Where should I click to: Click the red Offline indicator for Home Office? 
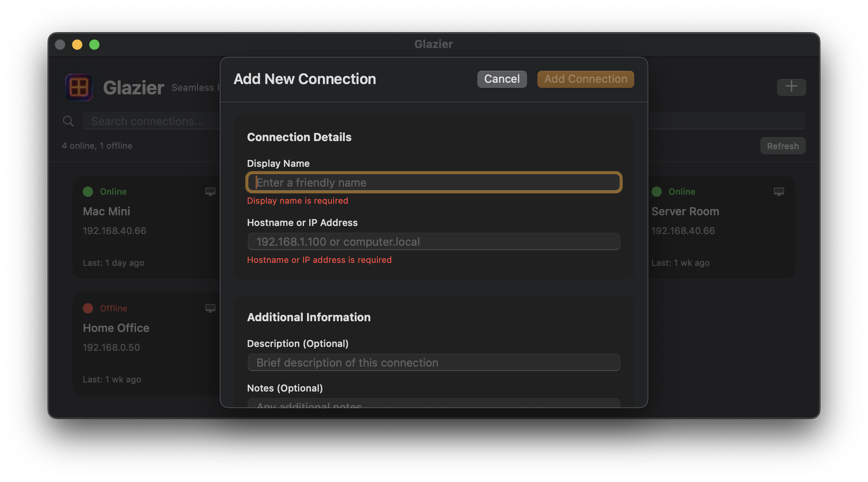click(88, 308)
